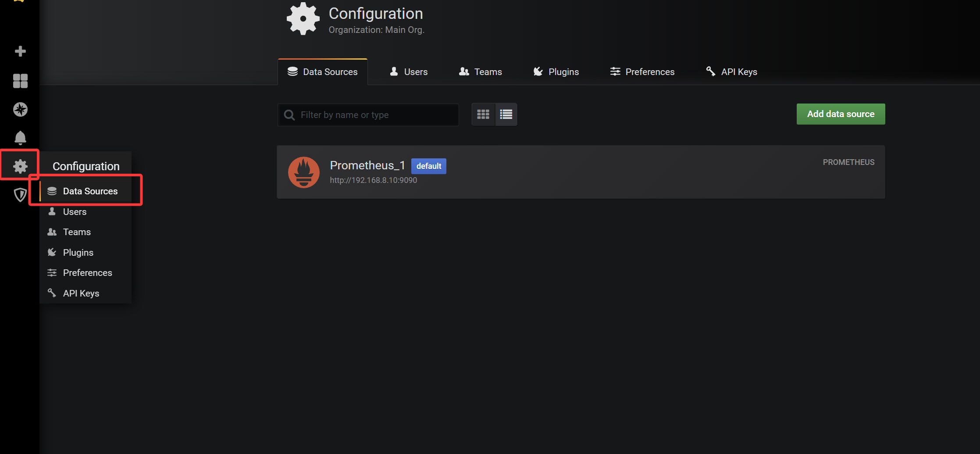Screen dimensions: 980x454
Task: Click the Configuration flyout menu header
Action: pyautogui.click(x=86, y=166)
